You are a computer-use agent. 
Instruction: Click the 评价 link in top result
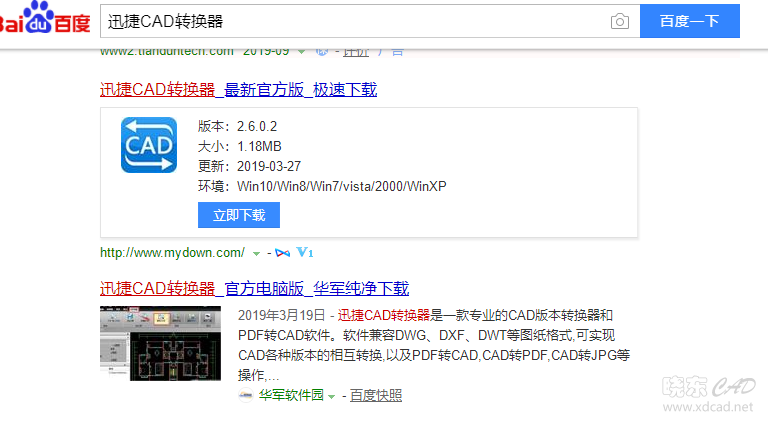click(x=356, y=50)
